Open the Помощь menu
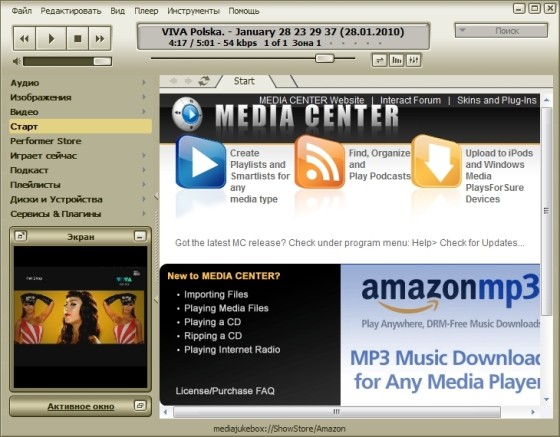 click(244, 11)
